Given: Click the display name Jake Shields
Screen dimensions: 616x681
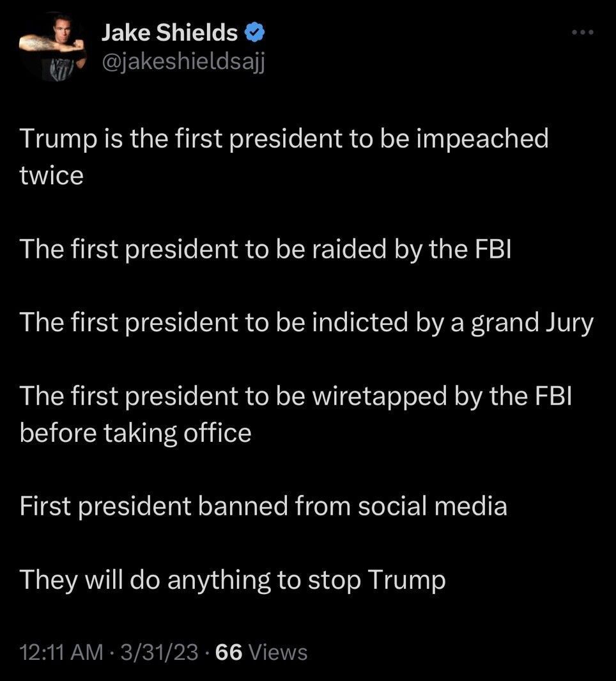Looking at the screenshot, I should (x=169, y=32).
